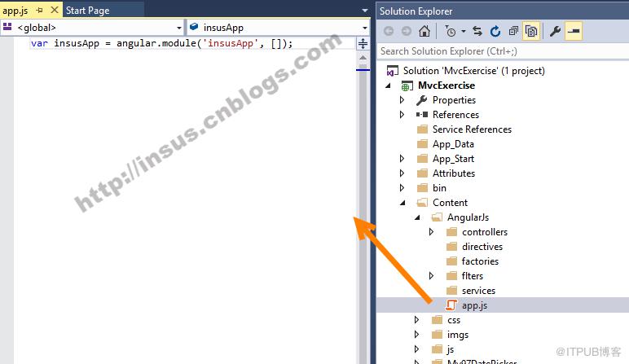Collapse the Content folder
The width and height of the screenshot is (629, 364).
pos(402,203)
